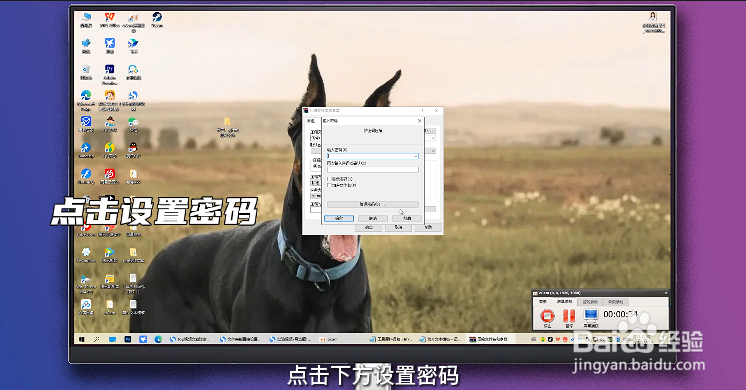Open the Photoshop icon on the taskbar
The width and height of the screenshot is (746, 390).
pyautogui.click(x=128, y=339)
